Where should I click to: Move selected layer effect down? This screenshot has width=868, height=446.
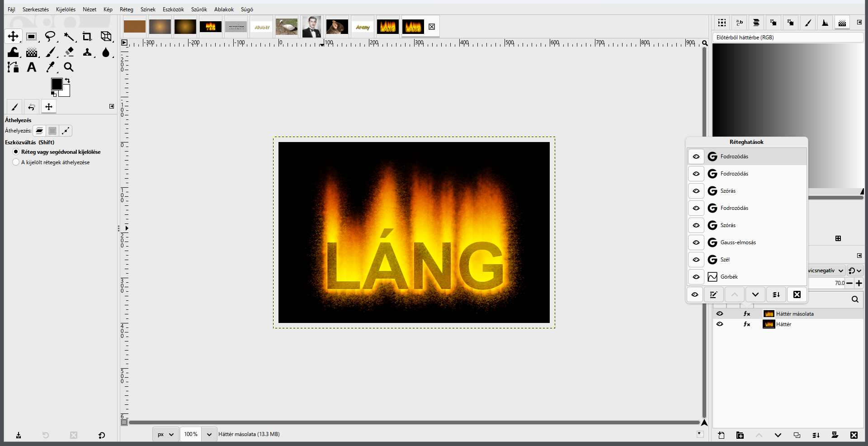(755, 294)
